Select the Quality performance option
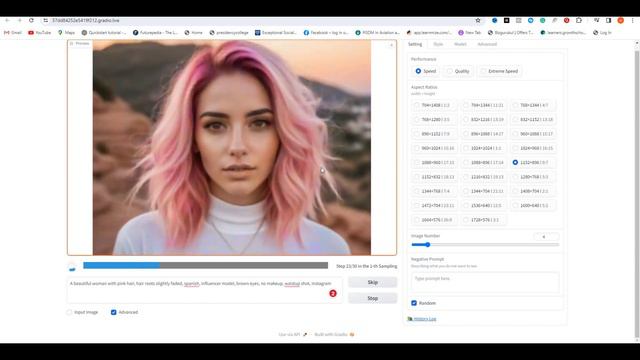 pos(458,71)
